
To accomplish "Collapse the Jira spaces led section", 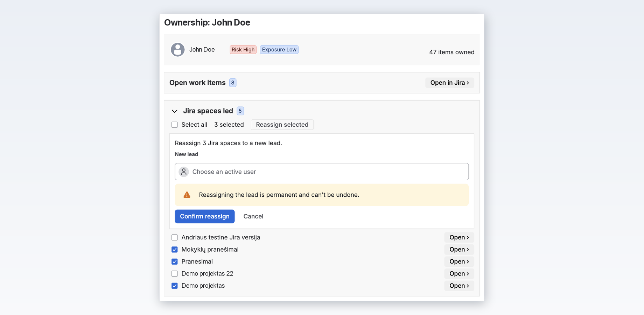I will (x=174, y=111).
